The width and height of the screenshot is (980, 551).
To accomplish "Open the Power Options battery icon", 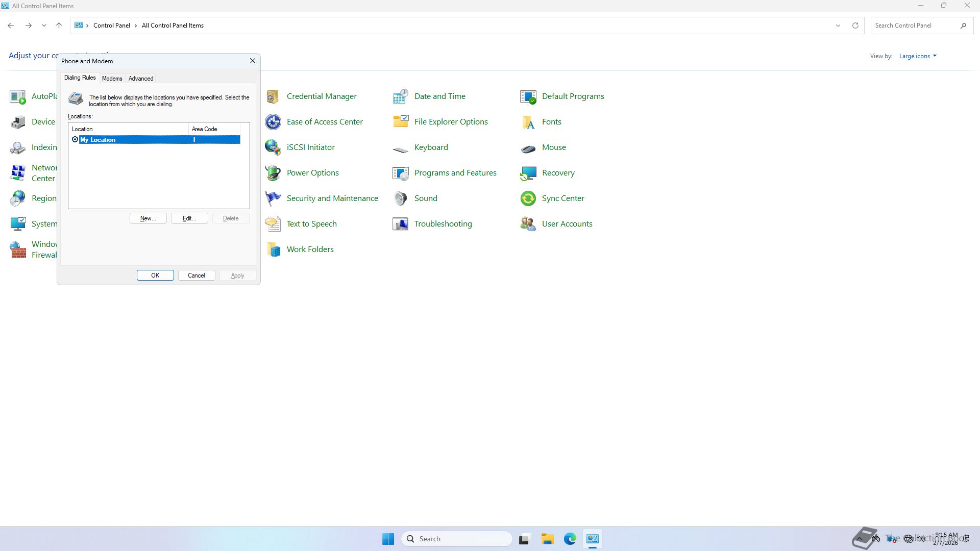I will pos(273,173).
